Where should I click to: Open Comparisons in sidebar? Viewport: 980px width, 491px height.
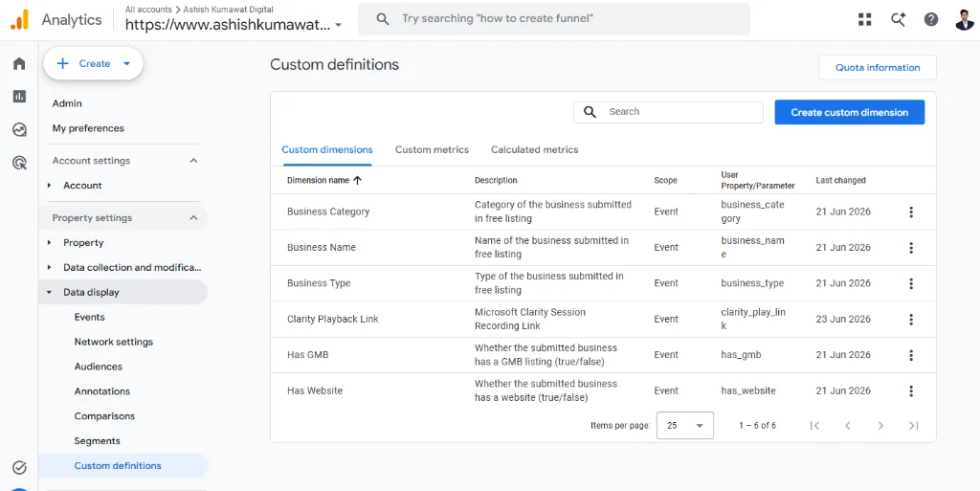pyautogui.click(x=104, y=416)
